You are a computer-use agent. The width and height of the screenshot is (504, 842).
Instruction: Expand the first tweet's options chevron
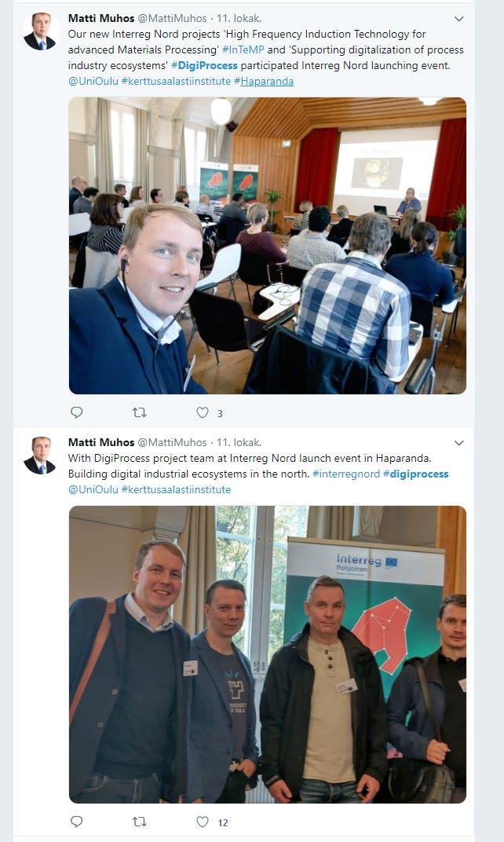point(459,19)
